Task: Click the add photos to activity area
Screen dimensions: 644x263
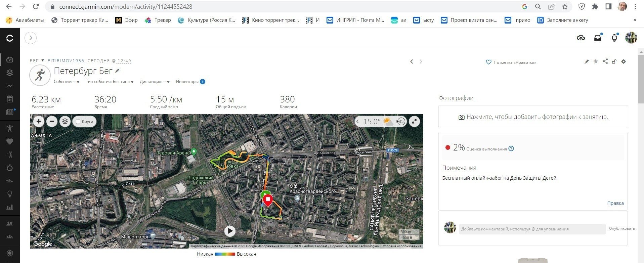Action: [533, 117]
